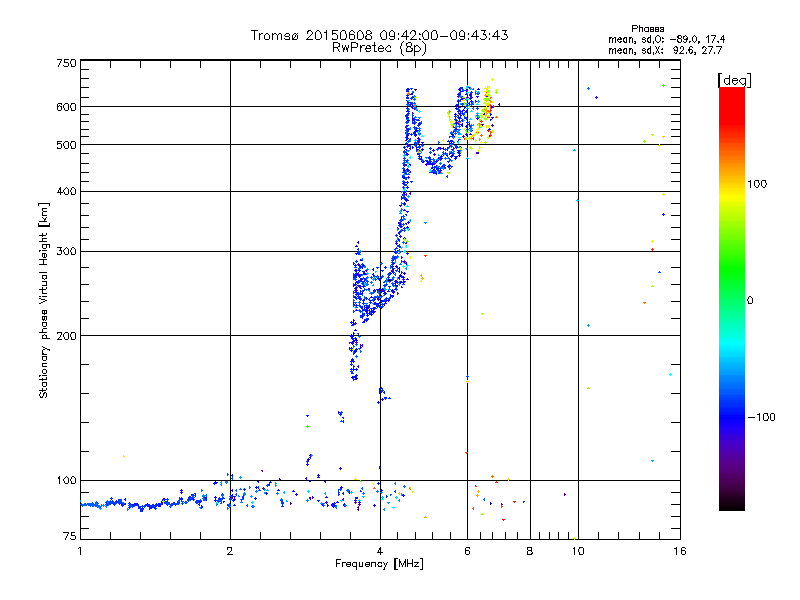Click the 'mean, sd,X: 92.6, 27.7' line
Image resolution: width=800 pixels, height=600 pixels.
(665, 51)
